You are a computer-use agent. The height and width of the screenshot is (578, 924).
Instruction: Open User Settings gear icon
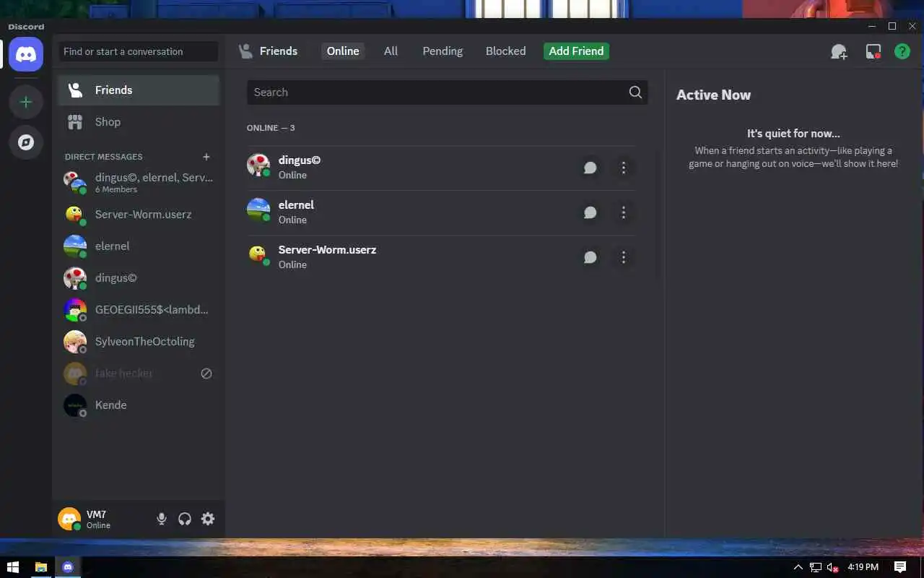208,519
